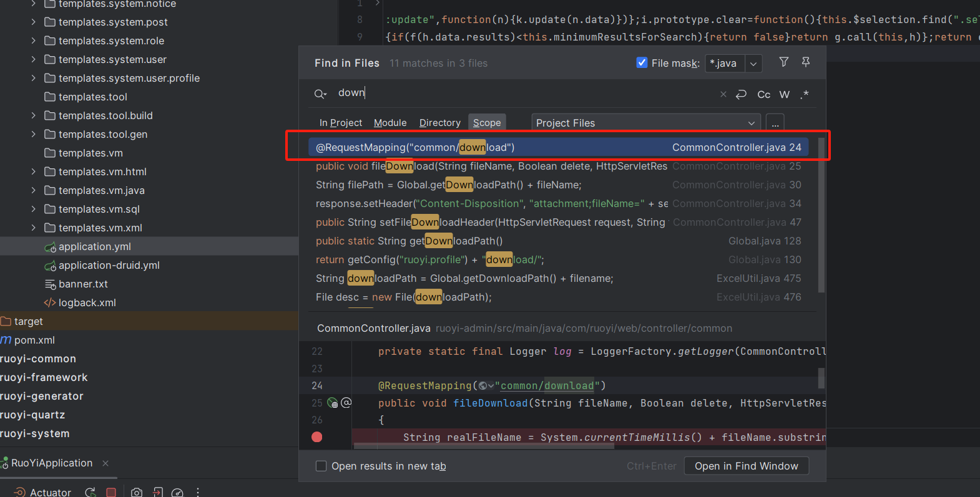Open the Actuator tab
The height and width of the screenshot is (497, 980).
tap(42, 492)
